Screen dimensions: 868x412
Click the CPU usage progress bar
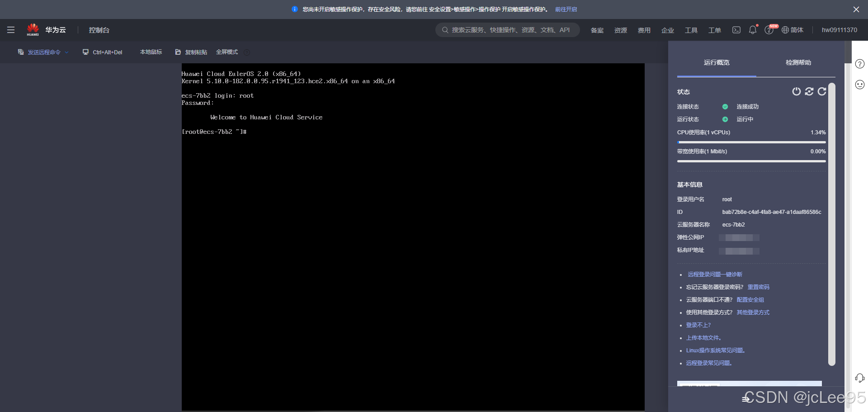point(751,142)
